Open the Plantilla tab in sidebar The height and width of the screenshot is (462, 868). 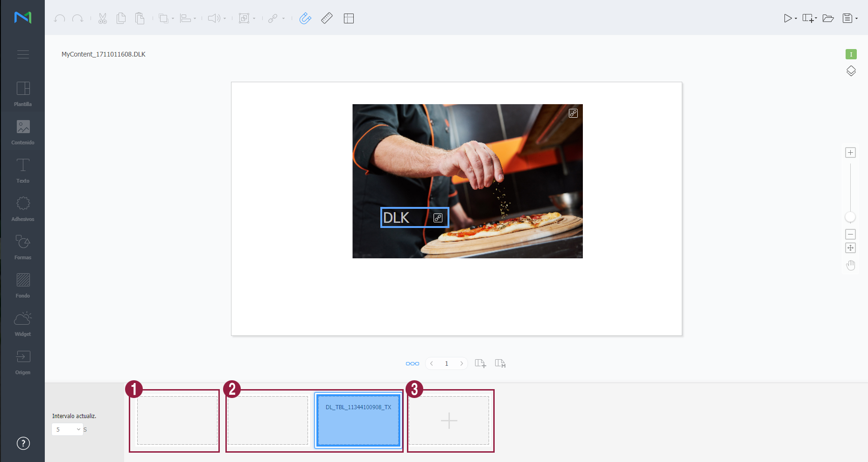pos(22,94)
